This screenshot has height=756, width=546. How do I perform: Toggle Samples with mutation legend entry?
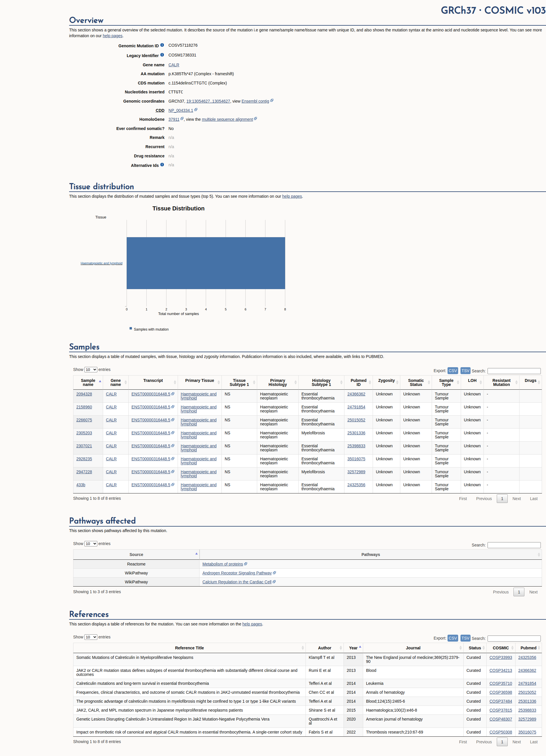[x=149, y=329]
